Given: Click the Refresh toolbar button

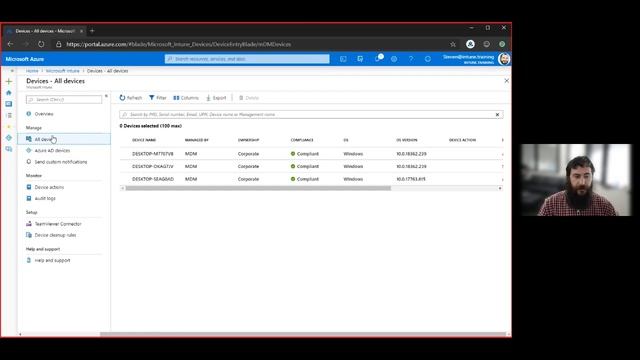Looking at the screenshot, I should pyautogui.click(x=131, y=98).
